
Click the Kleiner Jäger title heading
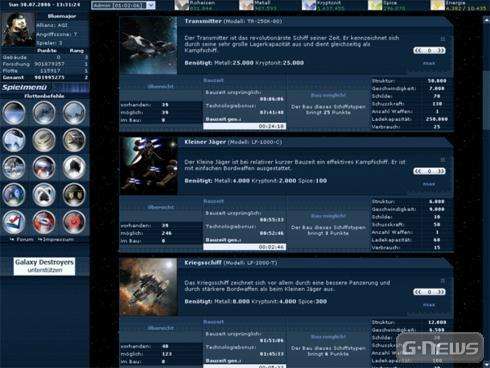point(233,142)
